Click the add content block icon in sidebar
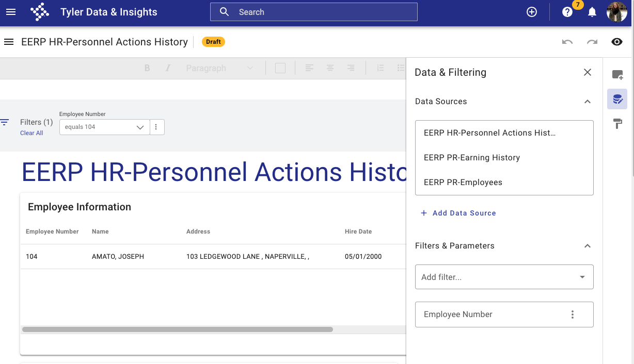This screenshot has width=634, height=364. pyautogui.click(x=617, y=75)
